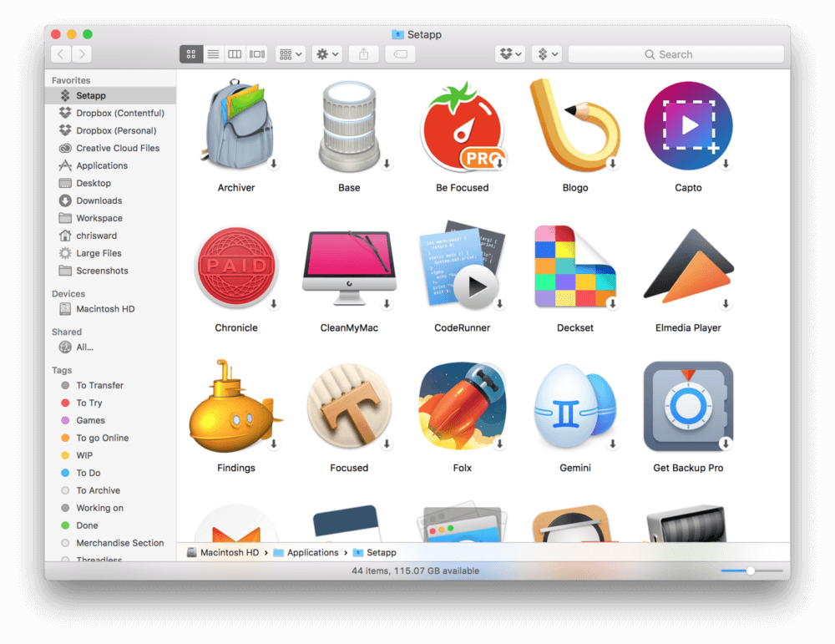Screen dimensions: 835x644
Task: Go forward to next folder
Action: point(82,54)
